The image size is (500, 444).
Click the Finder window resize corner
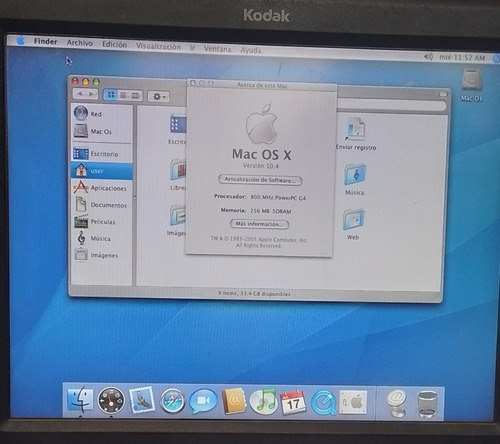(x=437, y=296)
